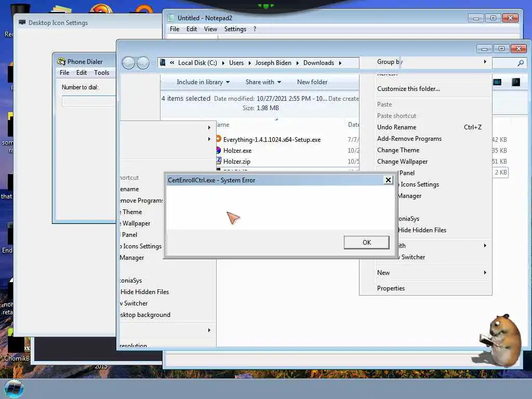Click the address bar location icon in Explorer
This screenshot has height=399, width=532.
pyautogui.click(x=163, y=62)
